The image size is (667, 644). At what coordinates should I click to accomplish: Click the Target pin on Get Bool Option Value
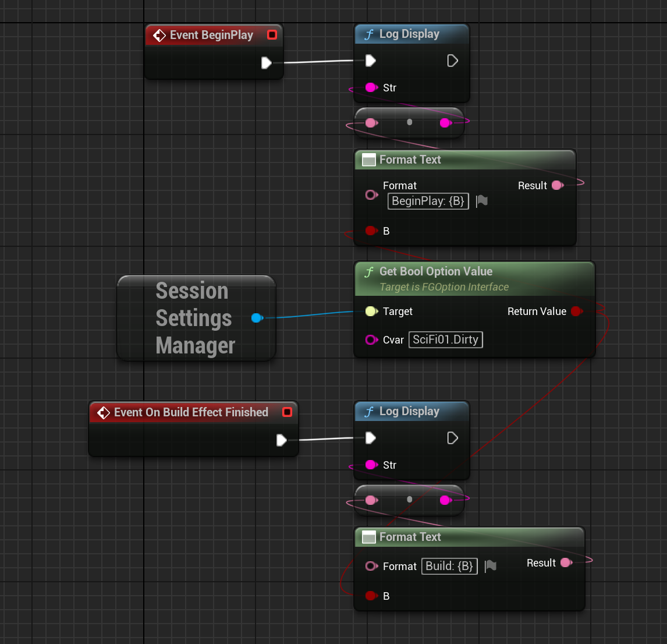pos(371,311)
